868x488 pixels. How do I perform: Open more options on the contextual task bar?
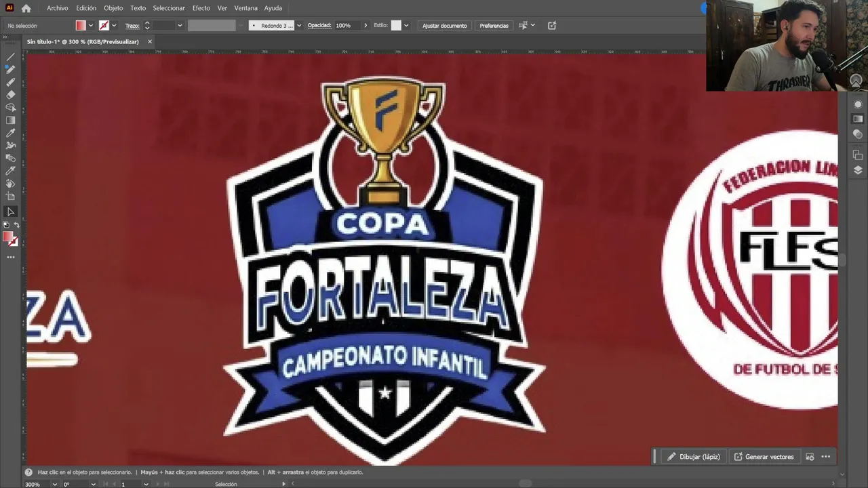(x=825, y=457)
